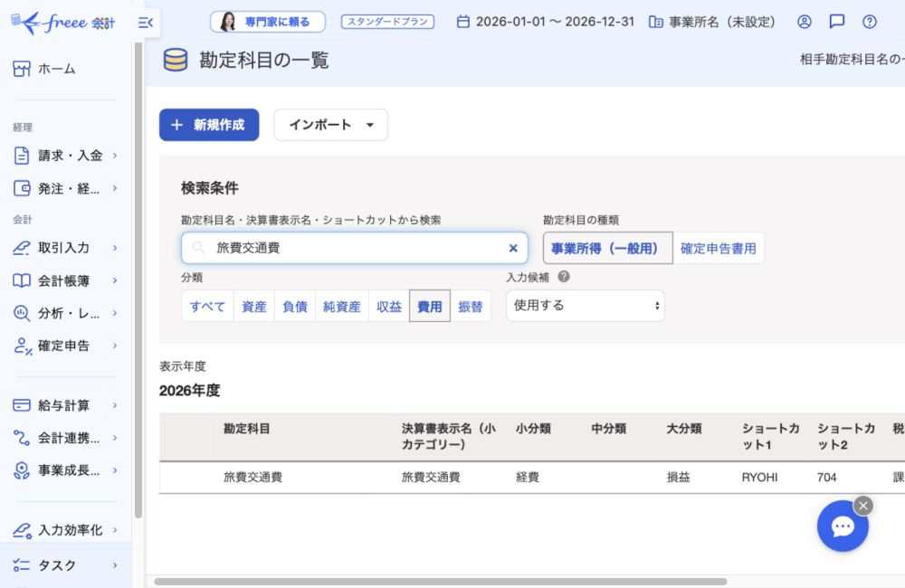Click the 勘定科目 column header
The image size is (905, 588).
(x=246, y=429)
